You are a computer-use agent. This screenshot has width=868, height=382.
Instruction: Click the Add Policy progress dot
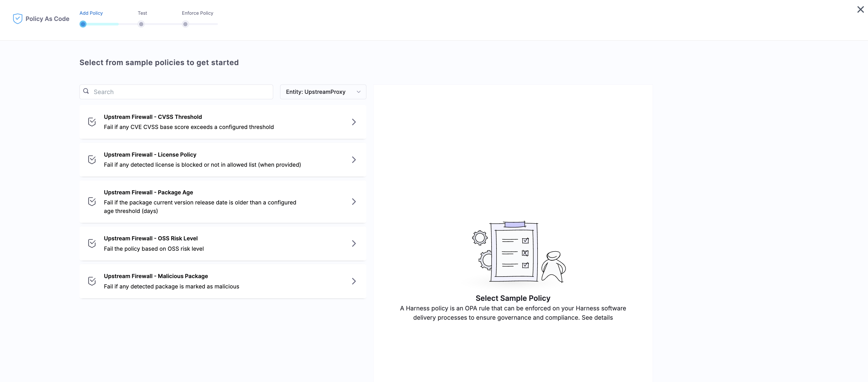[83, 24]
